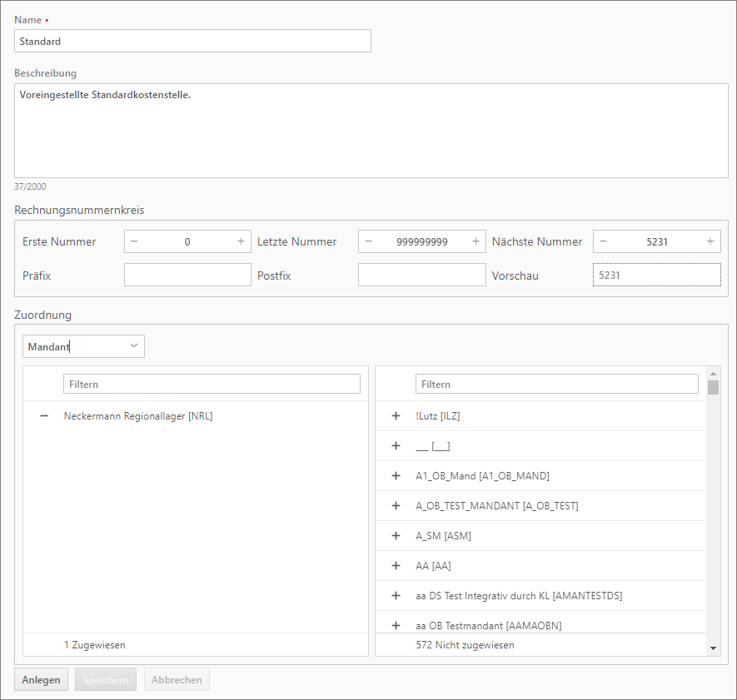Add !Lutz [ILZ] with plus icon
The image size is (737, 700).
tap(396, 416)
